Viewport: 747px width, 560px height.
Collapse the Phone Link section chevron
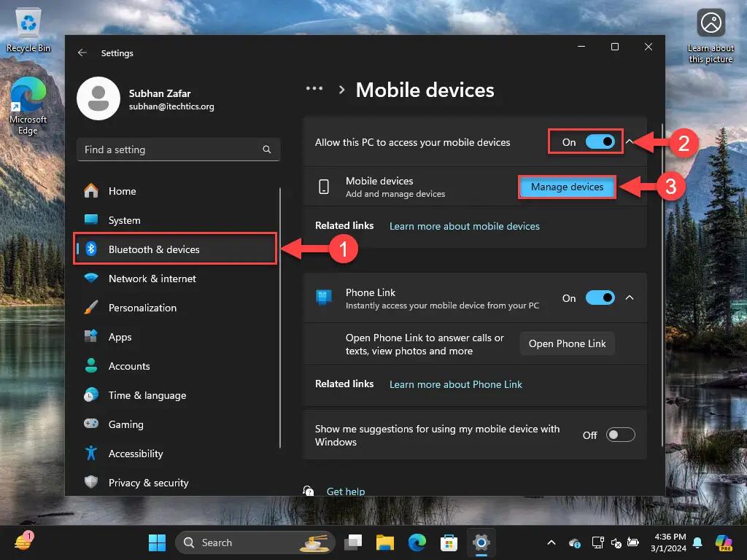coord(630,297)
